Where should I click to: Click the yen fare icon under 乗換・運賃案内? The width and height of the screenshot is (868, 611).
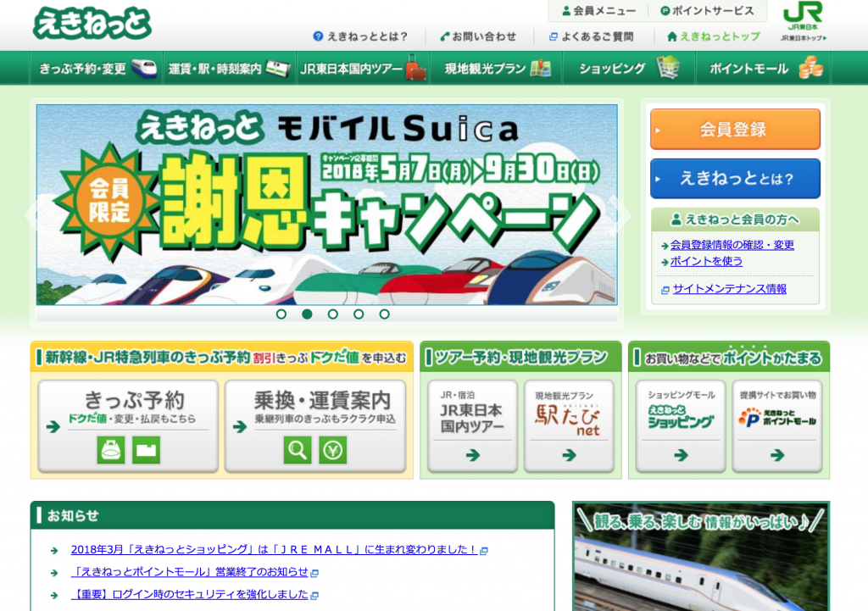[332, 449]
